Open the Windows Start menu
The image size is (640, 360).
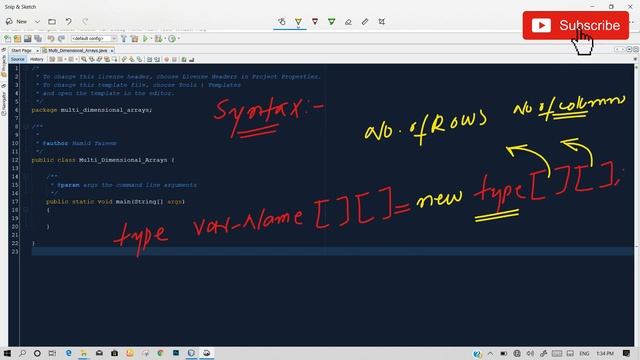click(x=7, y=353)
